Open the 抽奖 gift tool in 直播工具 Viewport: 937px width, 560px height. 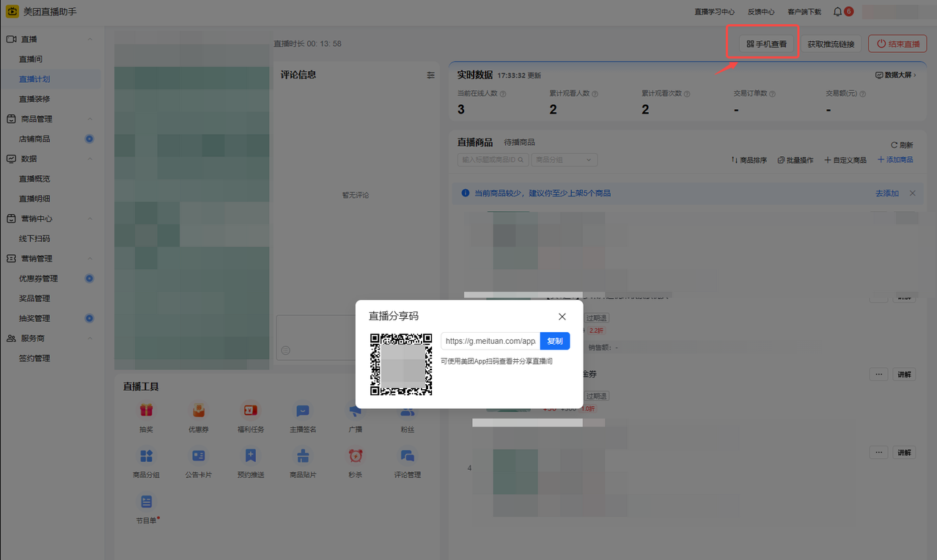(x=146, y=410)
